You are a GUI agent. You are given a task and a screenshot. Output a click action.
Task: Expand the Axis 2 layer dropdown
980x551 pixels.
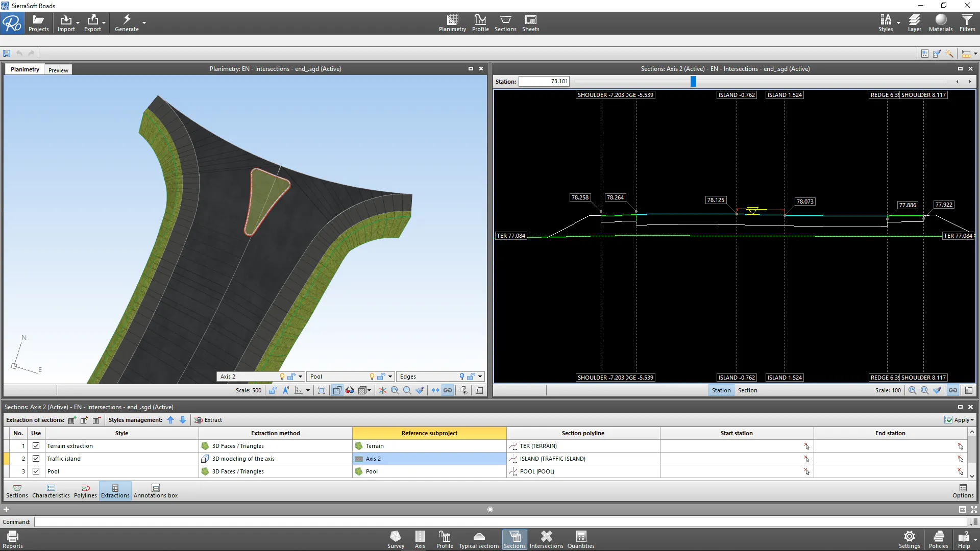click(300, 377)
